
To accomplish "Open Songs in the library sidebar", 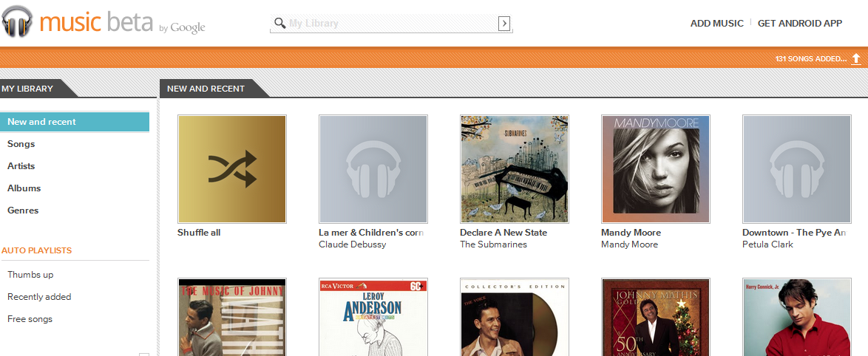I will coord(21,144).
